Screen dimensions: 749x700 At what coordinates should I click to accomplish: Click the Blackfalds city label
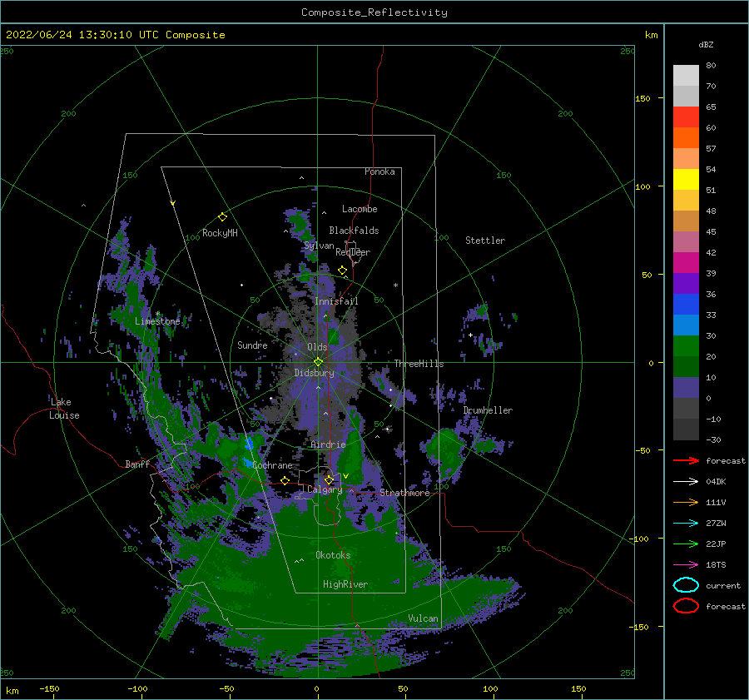click(x=354, y=231)
